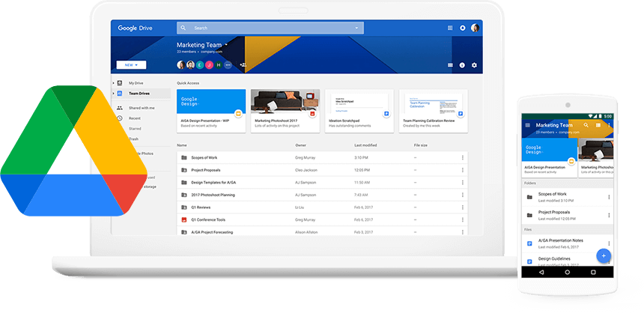Sort by the Owner column header
644x313 pixels.
click(300, 145)
